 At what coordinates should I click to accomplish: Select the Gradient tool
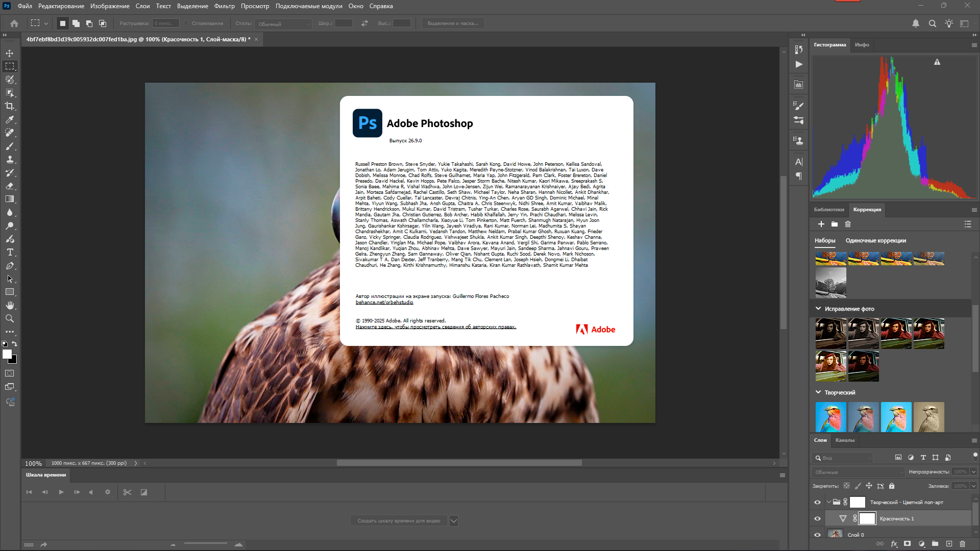(x=10, y=199)
